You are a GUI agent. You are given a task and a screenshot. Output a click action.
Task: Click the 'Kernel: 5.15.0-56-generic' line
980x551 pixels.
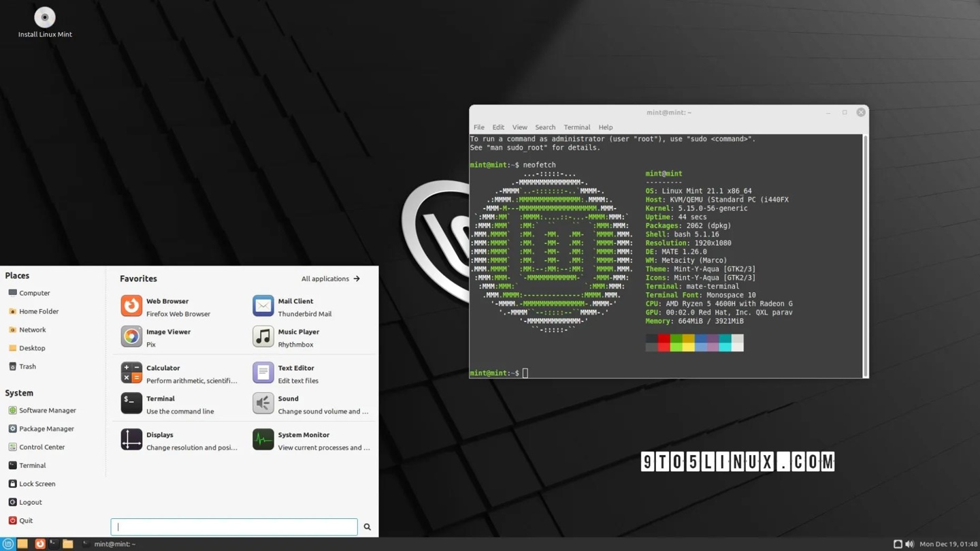(x=696, y=208)
